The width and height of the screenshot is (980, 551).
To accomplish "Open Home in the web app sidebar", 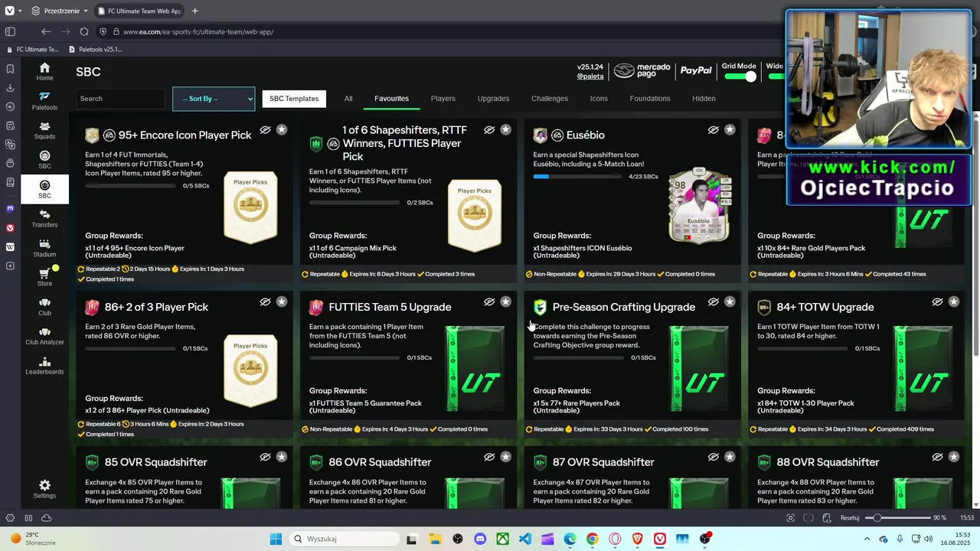I will click(44, 71).
